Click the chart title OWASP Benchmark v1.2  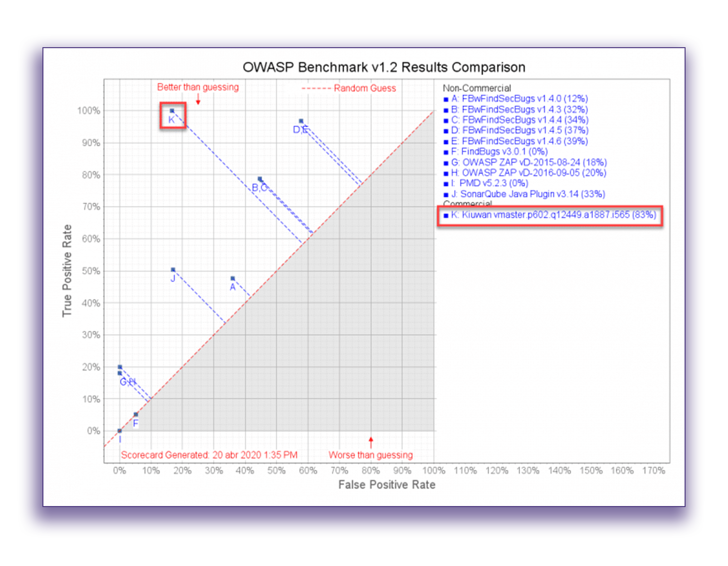click(x=384, y=67)
